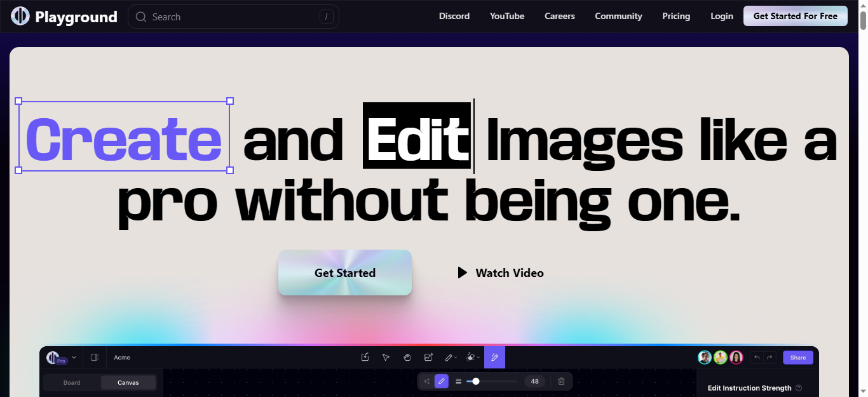868x397 pixels.
Task: Click the highlighted Edit headline word
Action: (x=417, y=136)
